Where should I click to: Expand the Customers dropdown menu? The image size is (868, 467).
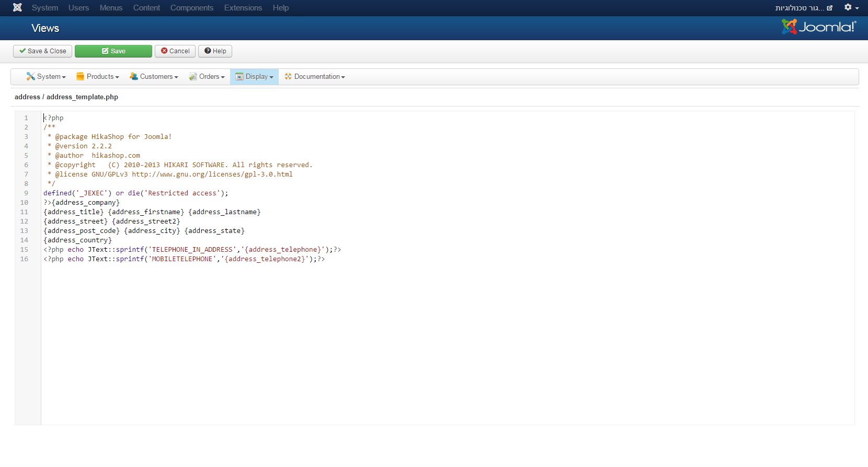[x=154, y=76]
